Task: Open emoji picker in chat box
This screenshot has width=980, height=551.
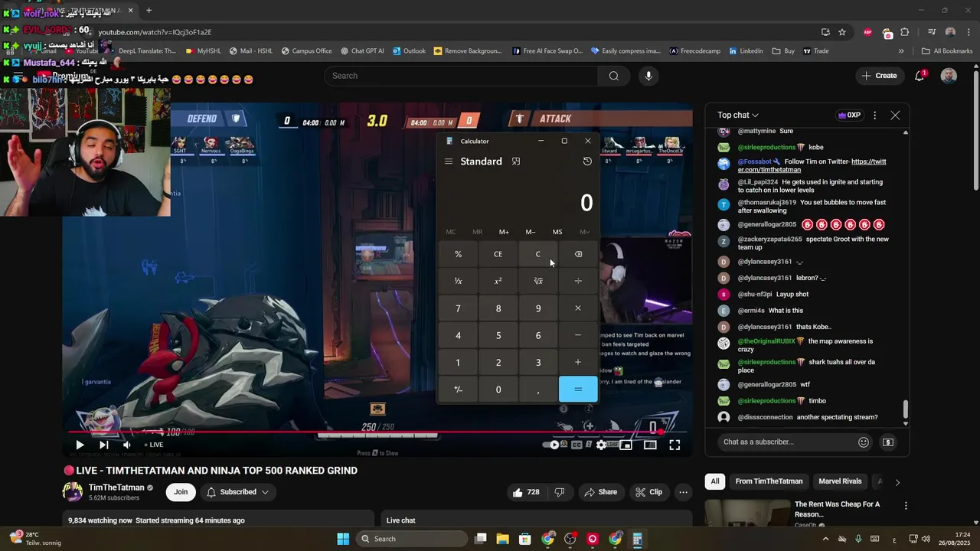Action: 864,442
